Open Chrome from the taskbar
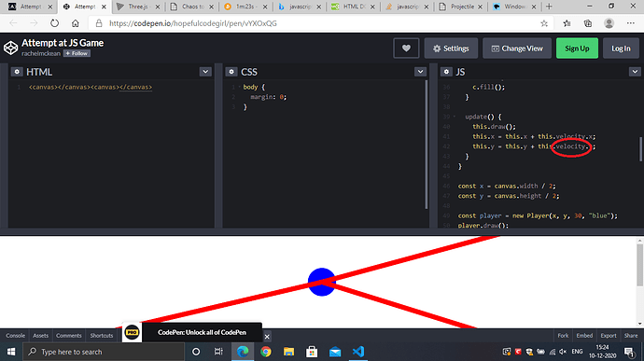 [x=266, y=352]
